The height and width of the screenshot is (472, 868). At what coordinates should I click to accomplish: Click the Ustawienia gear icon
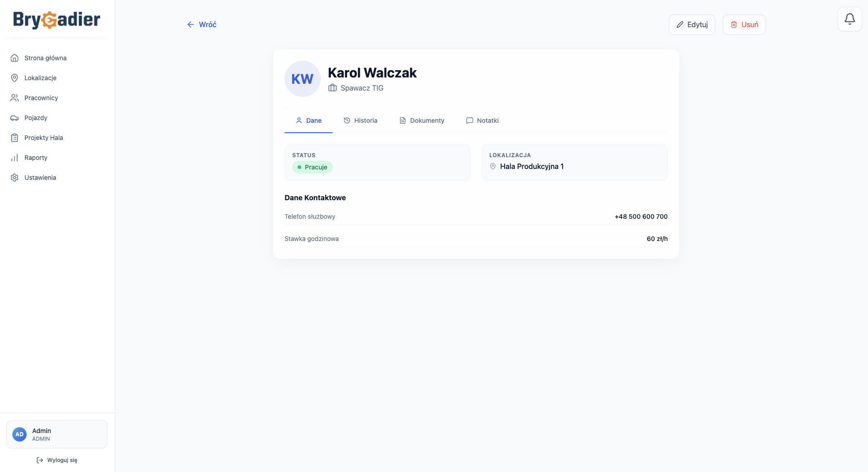pos(14,178)
